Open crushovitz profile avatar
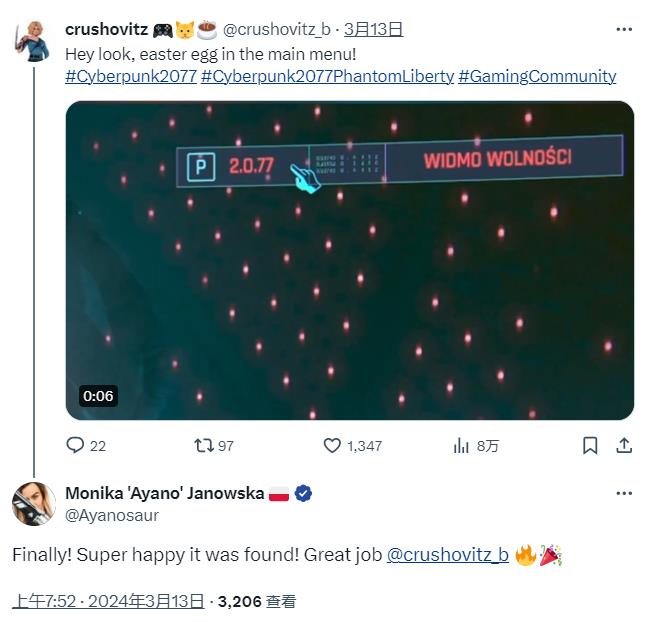 click(x=33, y=42)
